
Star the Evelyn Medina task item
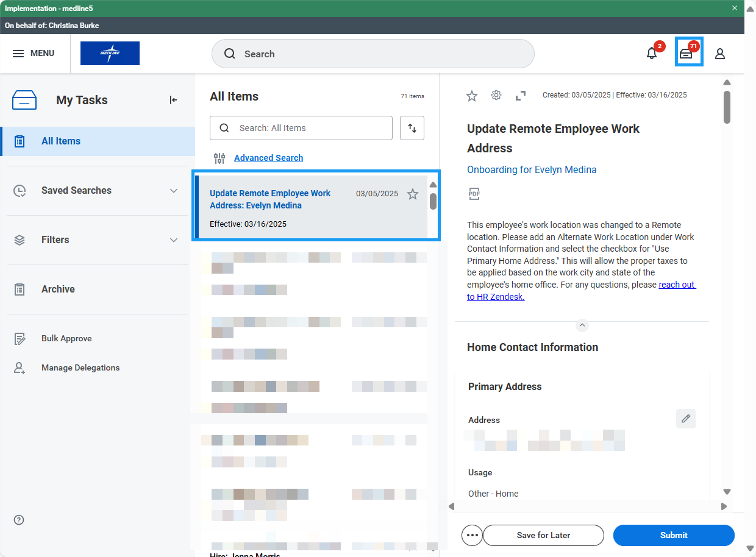(413, 194)
